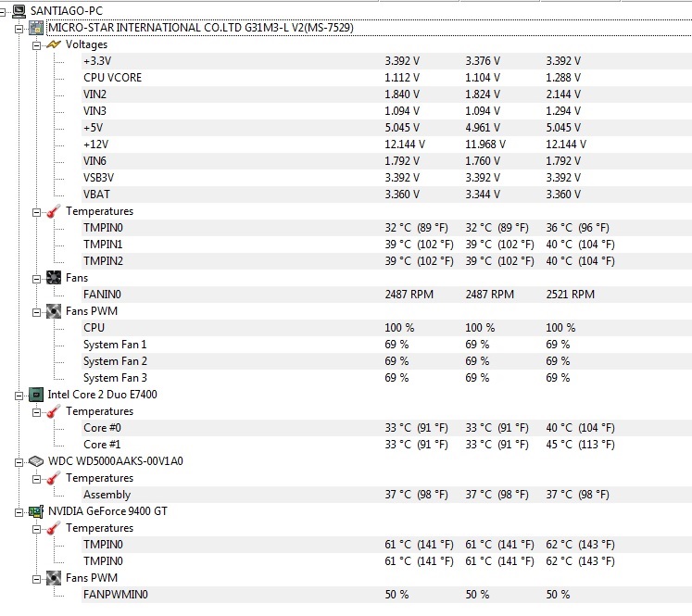Viewport: 692px width, 616px height.
Task: Select the VIN3 voltage row
Action: pos(386,111)
